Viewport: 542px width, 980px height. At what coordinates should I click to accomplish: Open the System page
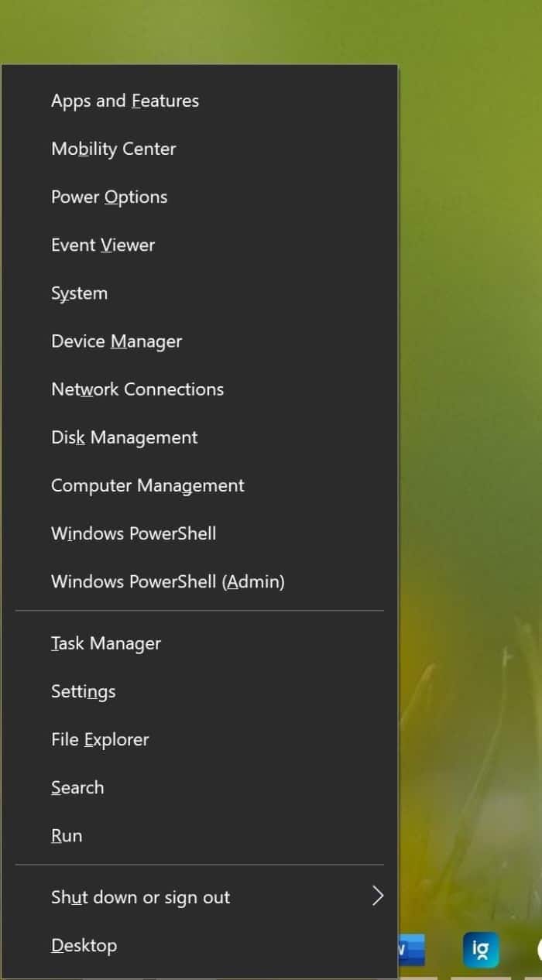pos(79,293)
